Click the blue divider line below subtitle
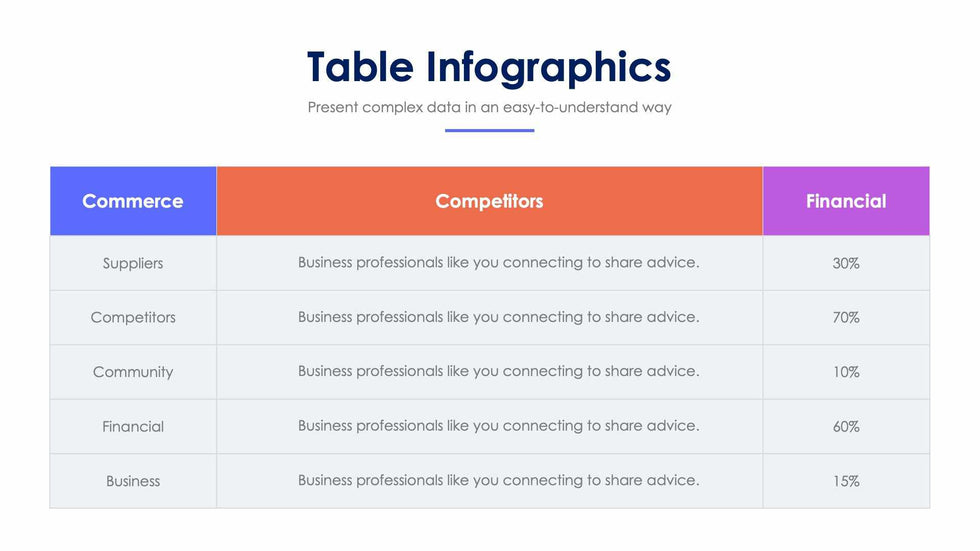 (x=489, y=130)
